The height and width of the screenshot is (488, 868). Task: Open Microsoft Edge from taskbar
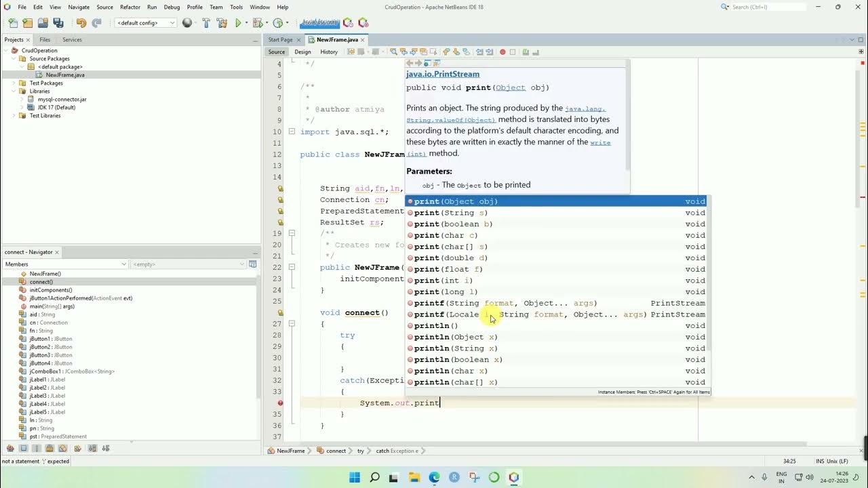pos(434,477)
